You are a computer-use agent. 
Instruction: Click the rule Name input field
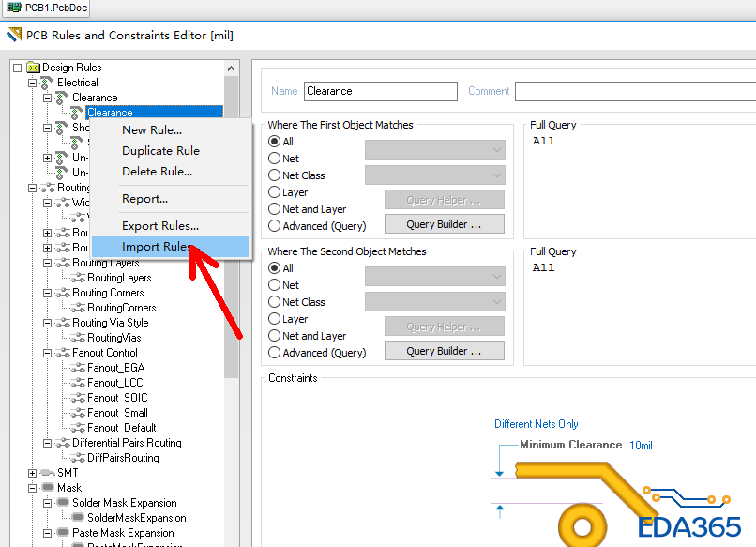click(x=379, y=91)
